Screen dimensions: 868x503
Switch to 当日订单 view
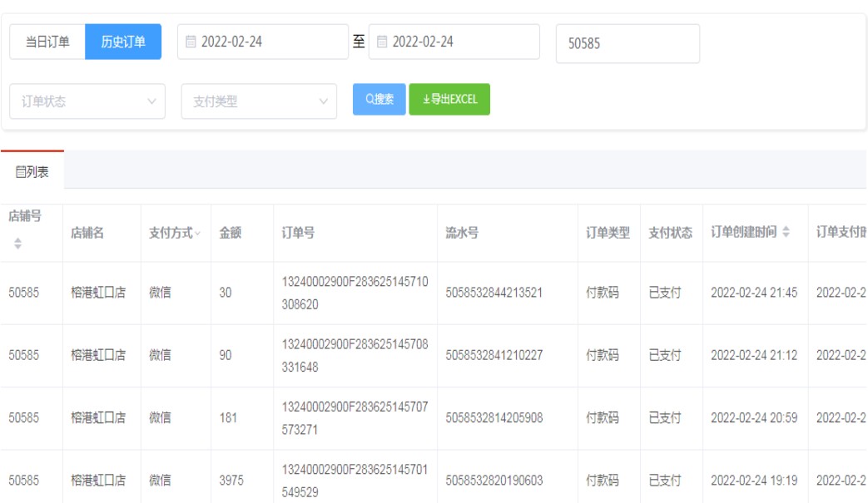(47, 42)
